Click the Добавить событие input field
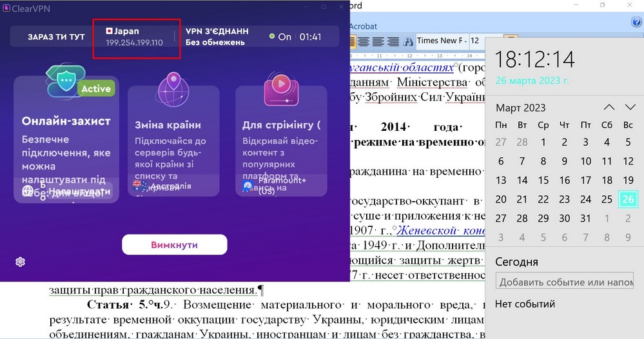Screen dimensions: 644x339 point(564,282)
